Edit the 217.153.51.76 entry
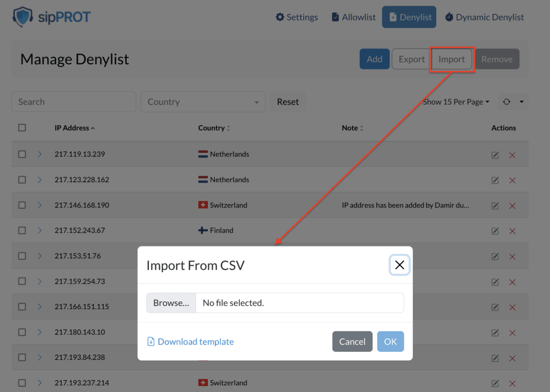Image resolution: width=550 pixels, height=392 pixels. [x=495, y=257]
